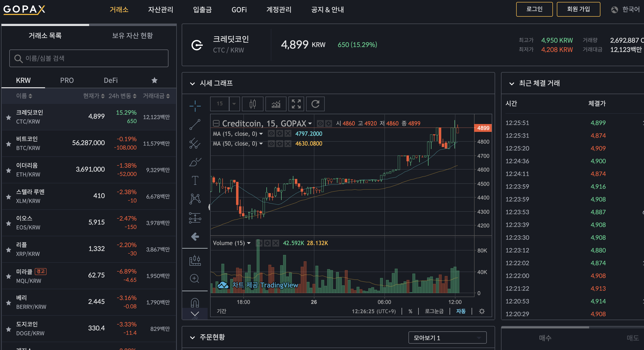Click the magnet mode tool icon
The height and width of the screenshot is (350, 644).
(x=195, y=303)
